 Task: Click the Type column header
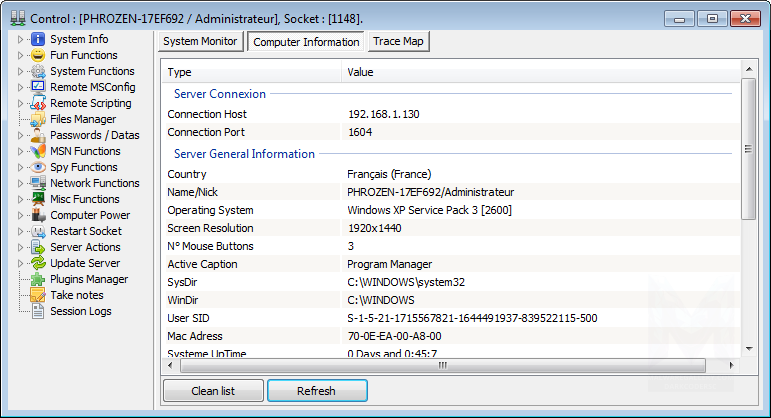click(x=250, y=72)
